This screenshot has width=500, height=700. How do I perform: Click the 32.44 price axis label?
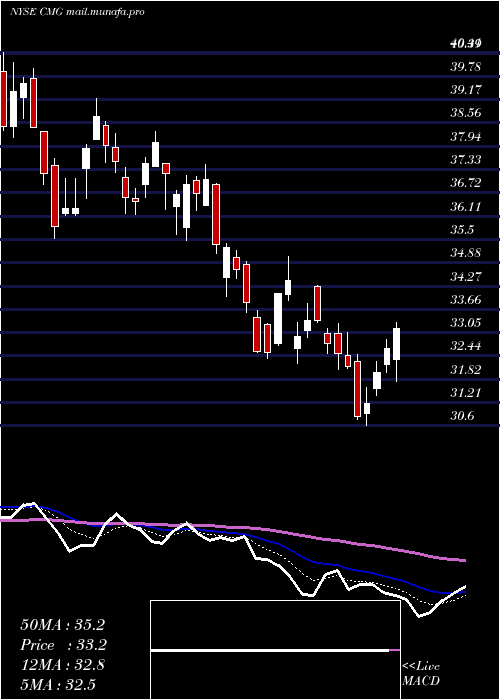coord(465,346)
